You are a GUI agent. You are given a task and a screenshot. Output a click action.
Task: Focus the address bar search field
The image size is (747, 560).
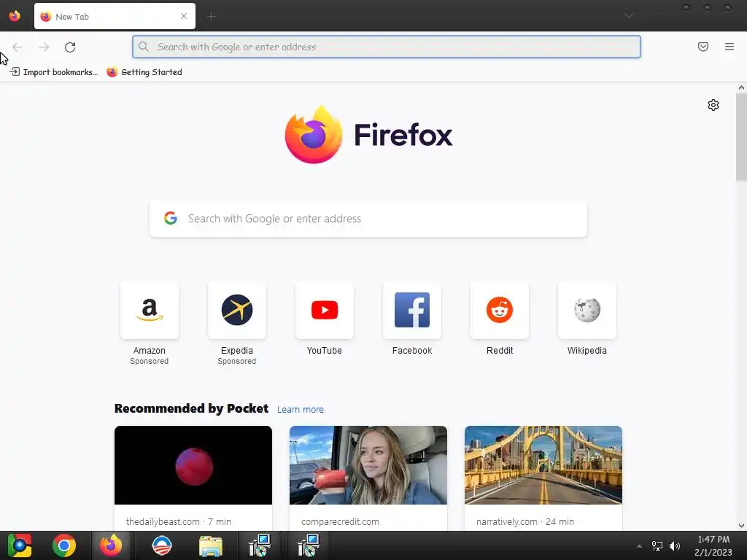tap(387, 47)
